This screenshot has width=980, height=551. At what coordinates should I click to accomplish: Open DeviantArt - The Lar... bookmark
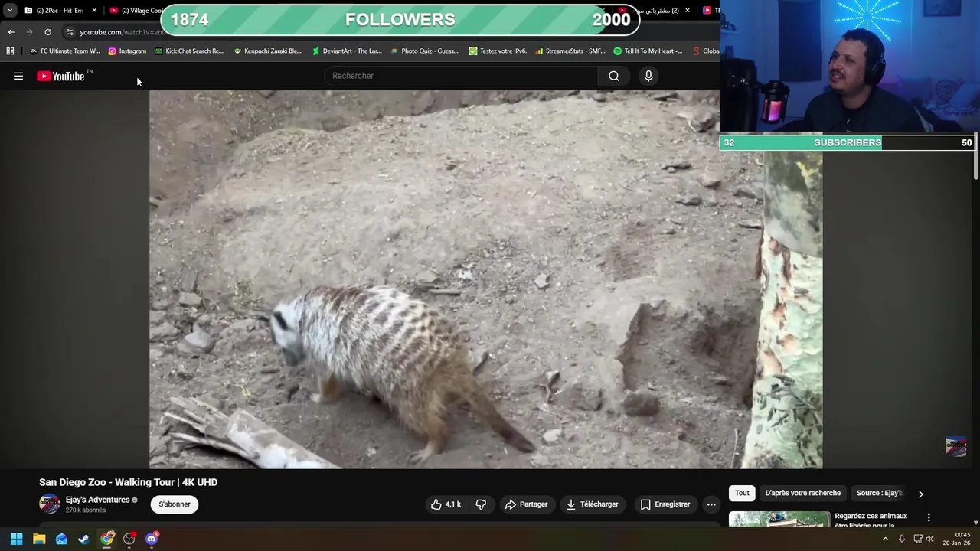coord(347,51)
